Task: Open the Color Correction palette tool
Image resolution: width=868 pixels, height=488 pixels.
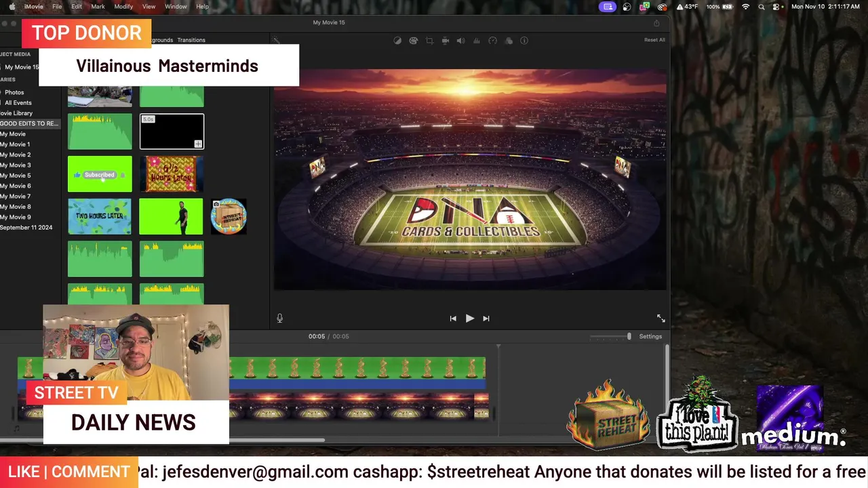Action: pos(414,41)
